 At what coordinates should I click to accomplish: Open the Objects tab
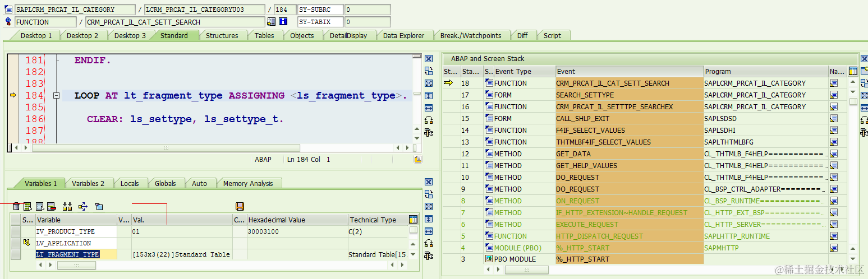(302, 35)
